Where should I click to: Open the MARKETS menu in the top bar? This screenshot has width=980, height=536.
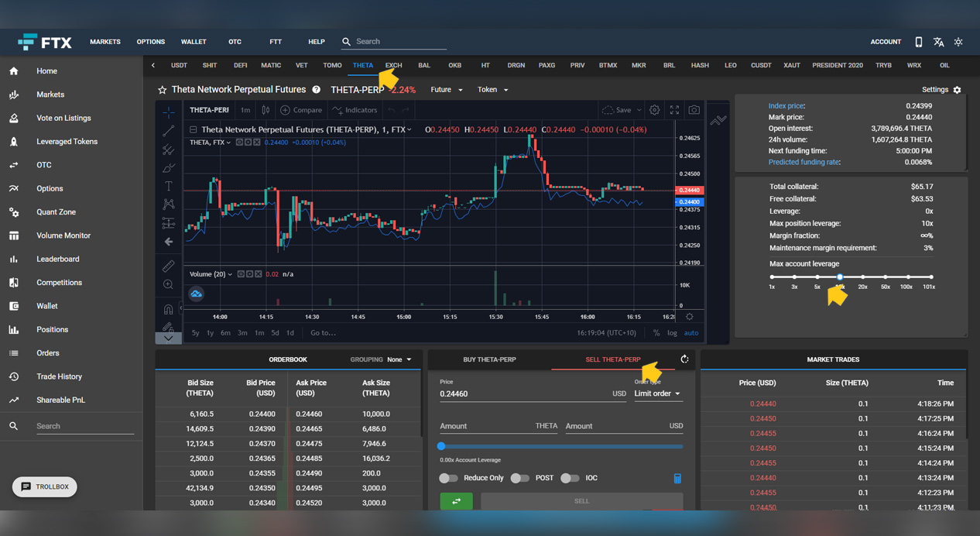coord(105,42)
